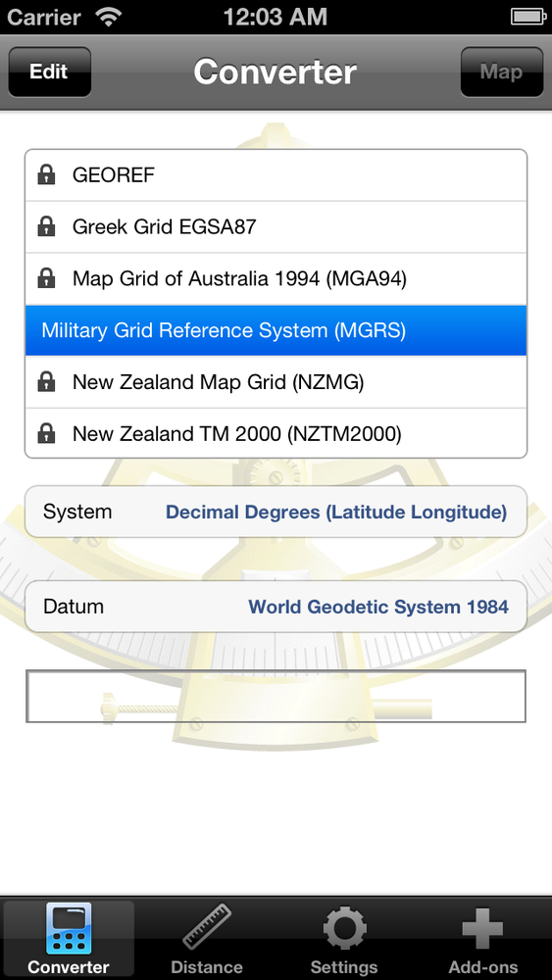The image size is (552, 980).
Task: Select Greek Grid EGSA87 entry
Action: pos(276,226)
